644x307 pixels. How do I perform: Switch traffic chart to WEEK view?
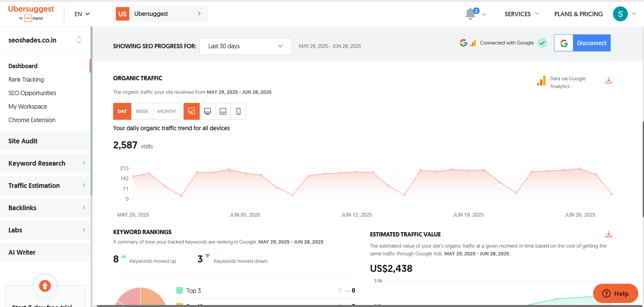click(142, 111)
